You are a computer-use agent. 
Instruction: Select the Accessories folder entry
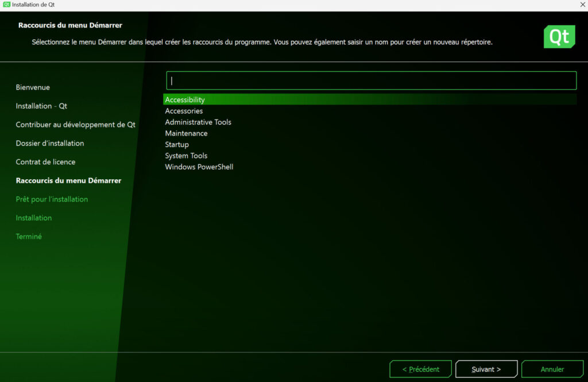184,111
